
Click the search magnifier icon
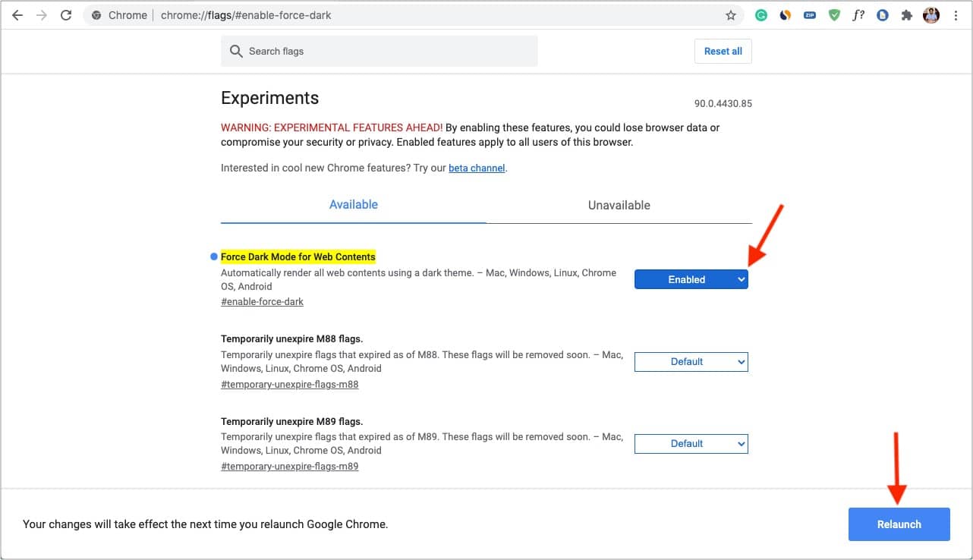pos(236,51)
